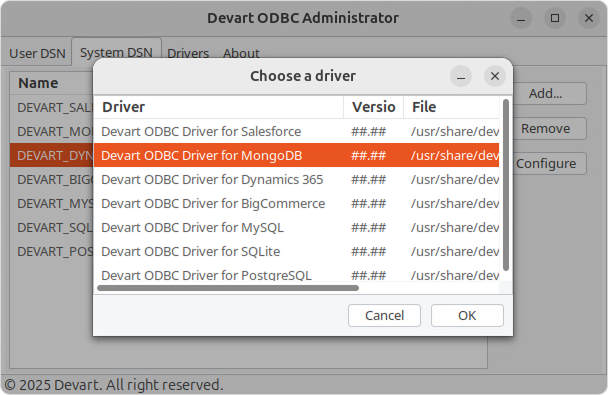The height and width of the screenshot is (395, 608).
Task: Click the Dynamics 365 row file path
Action: click(x=455, y=179)
